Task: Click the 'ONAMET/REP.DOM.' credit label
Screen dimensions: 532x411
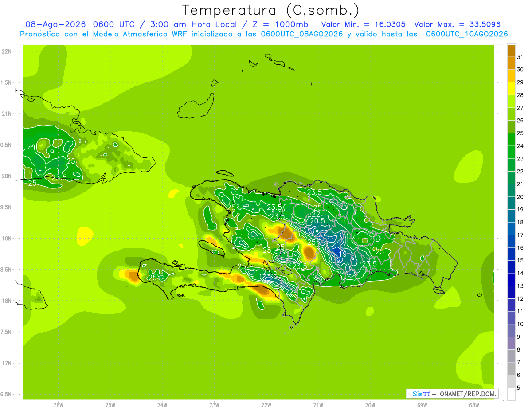Action: pos(468,394)
